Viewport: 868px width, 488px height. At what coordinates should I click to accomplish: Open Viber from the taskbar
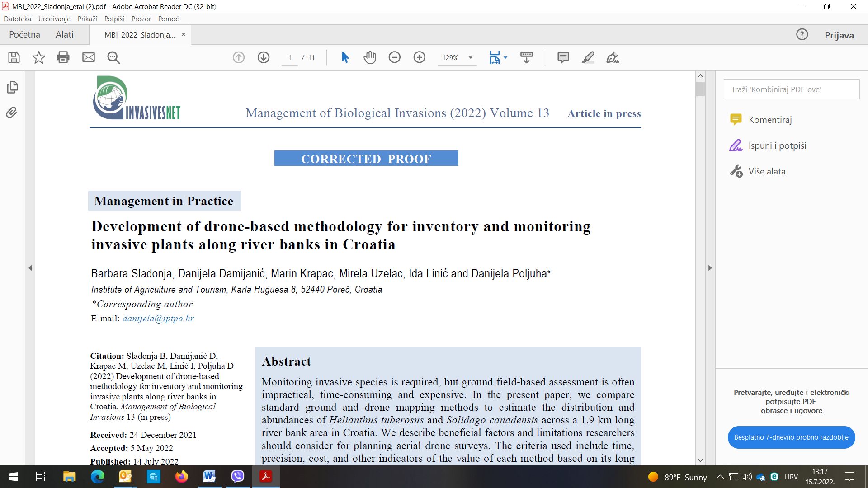pyautogui.click(x=237, y=477)
